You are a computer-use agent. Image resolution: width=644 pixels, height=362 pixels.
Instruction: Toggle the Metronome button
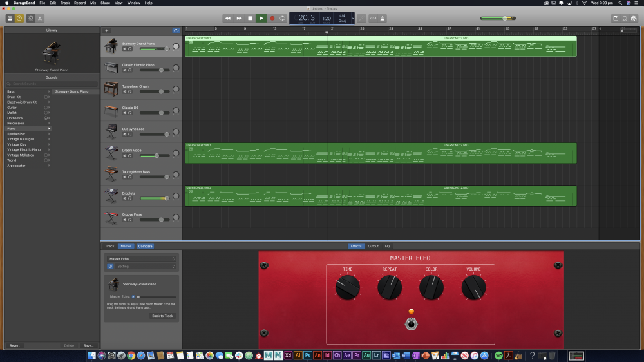[383, 18]
